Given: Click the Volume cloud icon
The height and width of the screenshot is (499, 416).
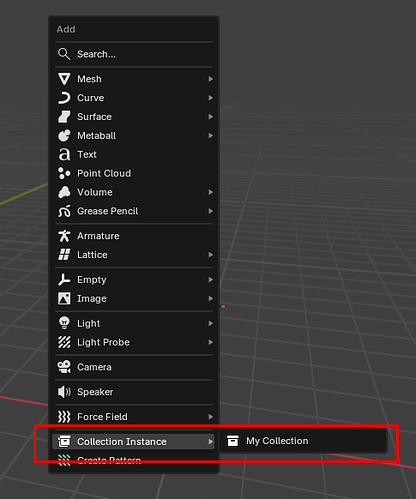Looking at the screenshot, I should pyautogui.click(x=64, y=192).
